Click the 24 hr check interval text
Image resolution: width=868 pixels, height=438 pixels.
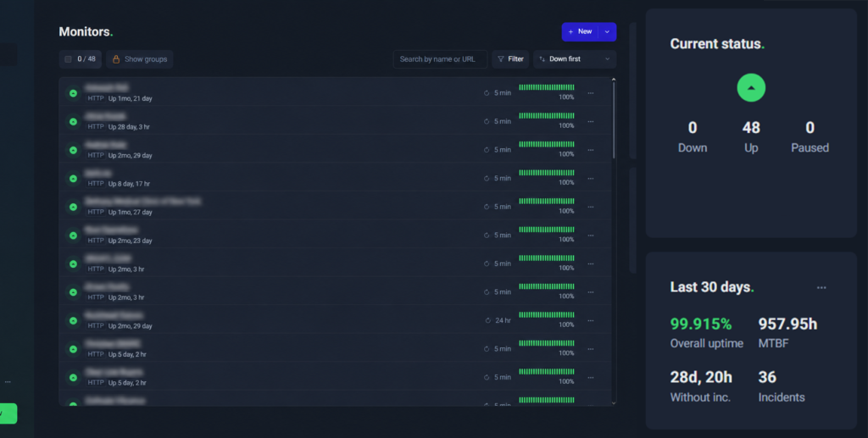[504, 321]
